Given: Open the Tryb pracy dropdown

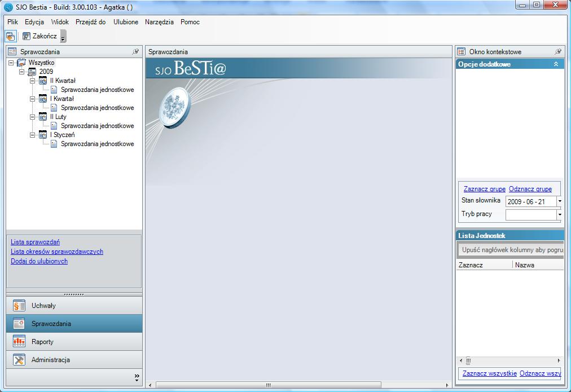Looking at the screenshot, I should click(560, 215).
